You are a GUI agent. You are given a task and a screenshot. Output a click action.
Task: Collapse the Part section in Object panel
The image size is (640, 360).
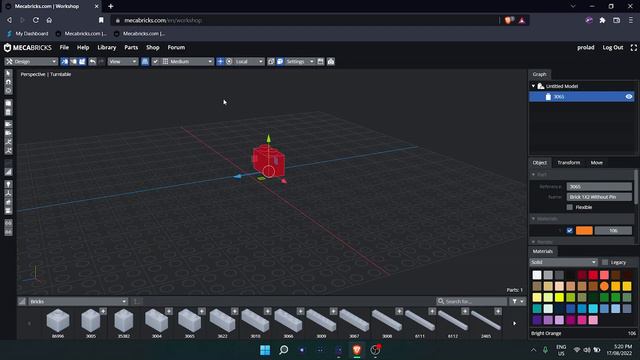click(533, 175)
